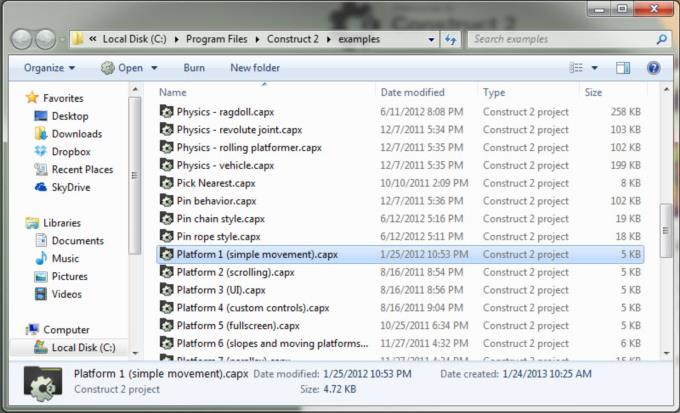Viewport: 680px width, 413px height.
Task: Sort by the Type column header
Action: [494, 92]
